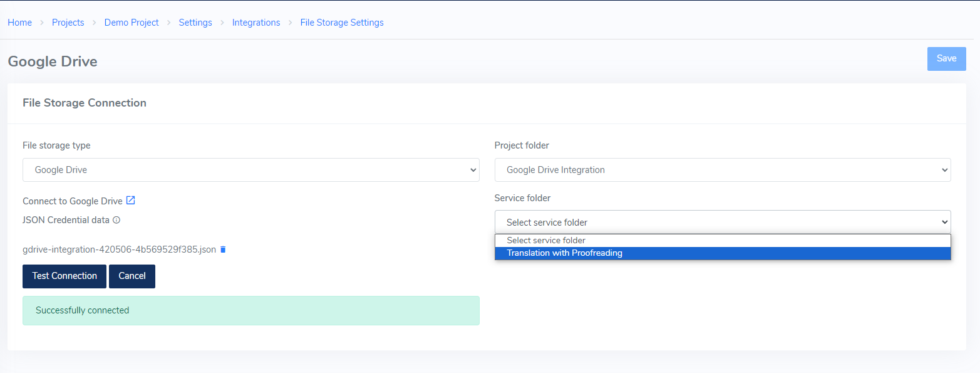Delete the uploaded gdrive-integration JSON file
The height and width of the screenshot is (373, 980).
[223, 250]
